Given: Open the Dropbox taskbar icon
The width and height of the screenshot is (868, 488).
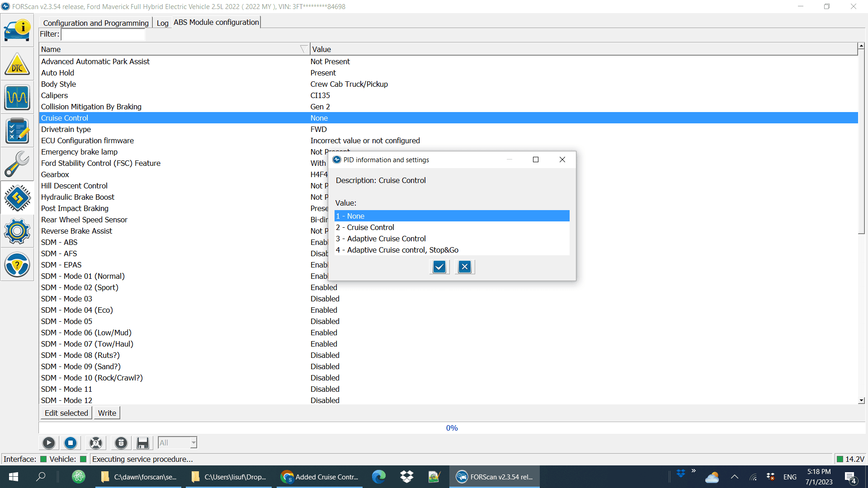Looking at the screenshot, I should point(407,477).
